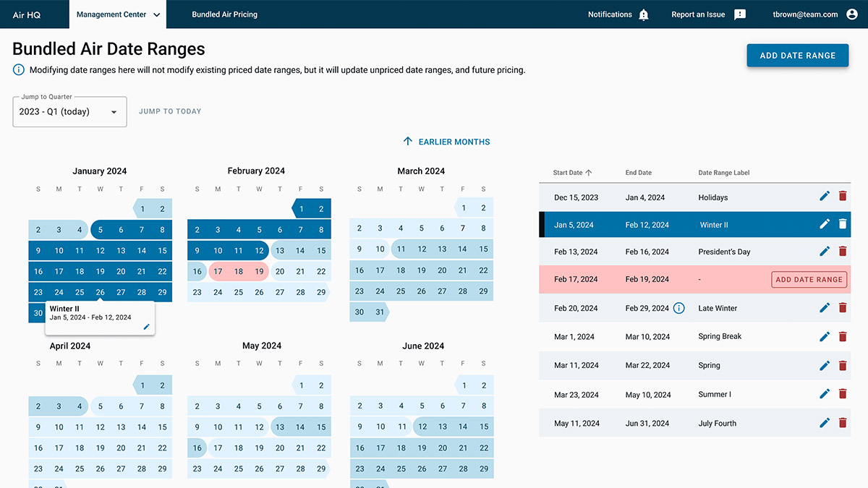Select June 12 in the June 2024 calendar
The image size is (868, 488).
[422, 427]
